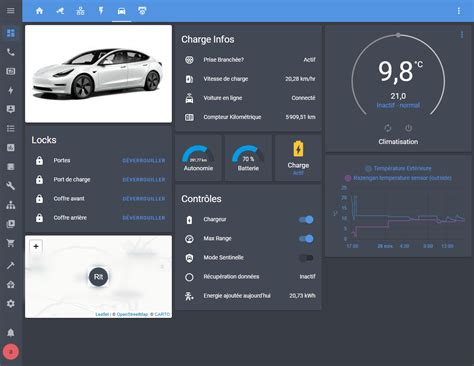Open the bar chart History sidebar icon

click(x=11, y=147)
